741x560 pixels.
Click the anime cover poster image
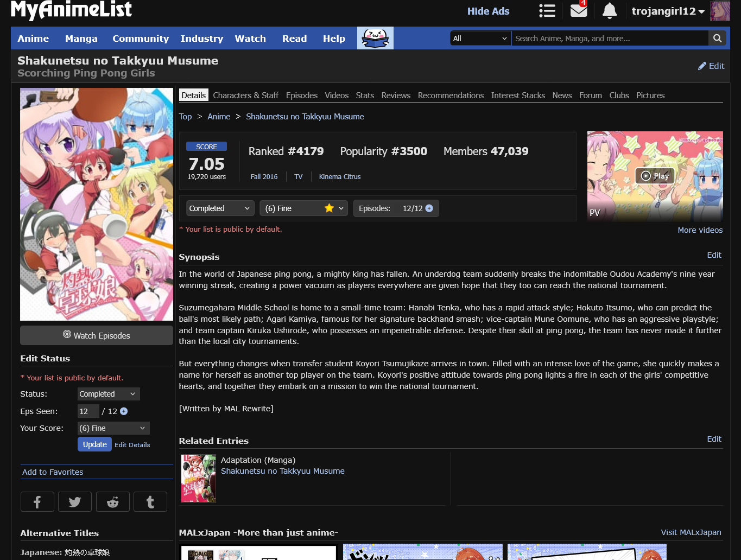(97, 205)
